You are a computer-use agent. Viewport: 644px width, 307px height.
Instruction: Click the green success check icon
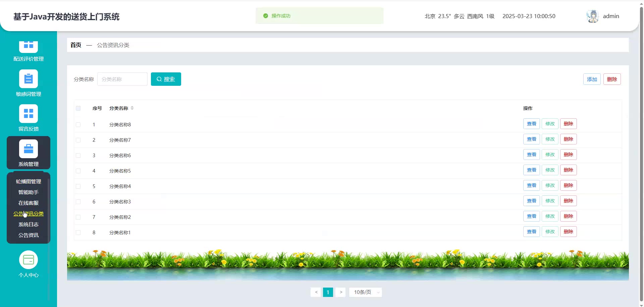click(x=266, y=16)
